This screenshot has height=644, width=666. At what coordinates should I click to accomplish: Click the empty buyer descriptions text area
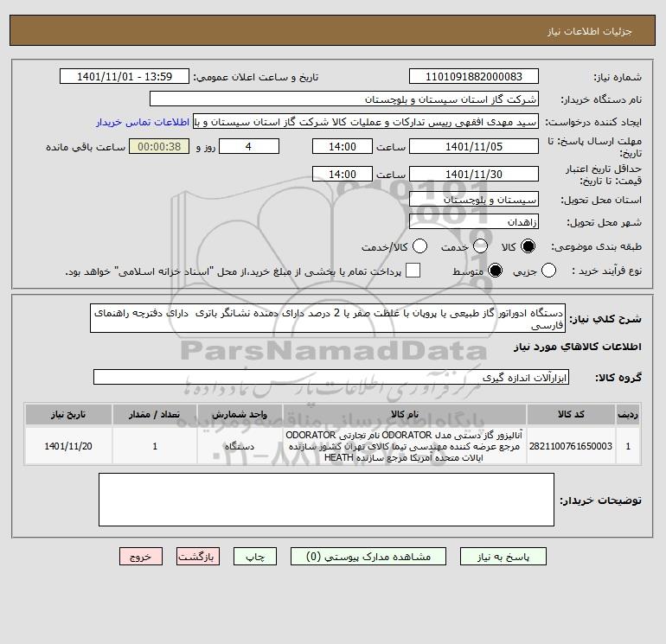tap(326, 500)
